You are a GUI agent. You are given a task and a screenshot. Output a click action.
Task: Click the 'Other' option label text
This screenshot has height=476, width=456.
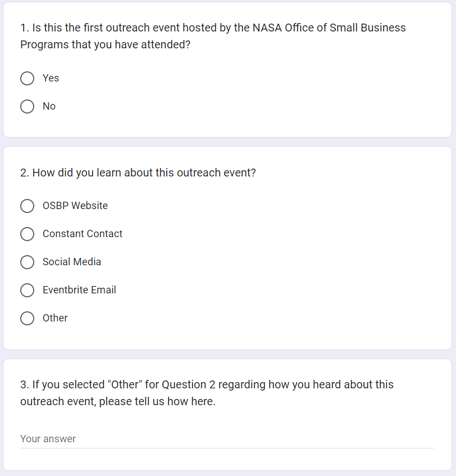tap(55, 318)
